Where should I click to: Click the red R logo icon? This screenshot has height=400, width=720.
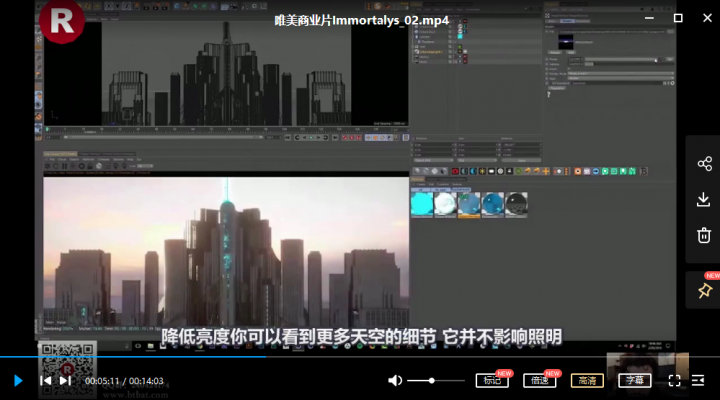[62, 21]
